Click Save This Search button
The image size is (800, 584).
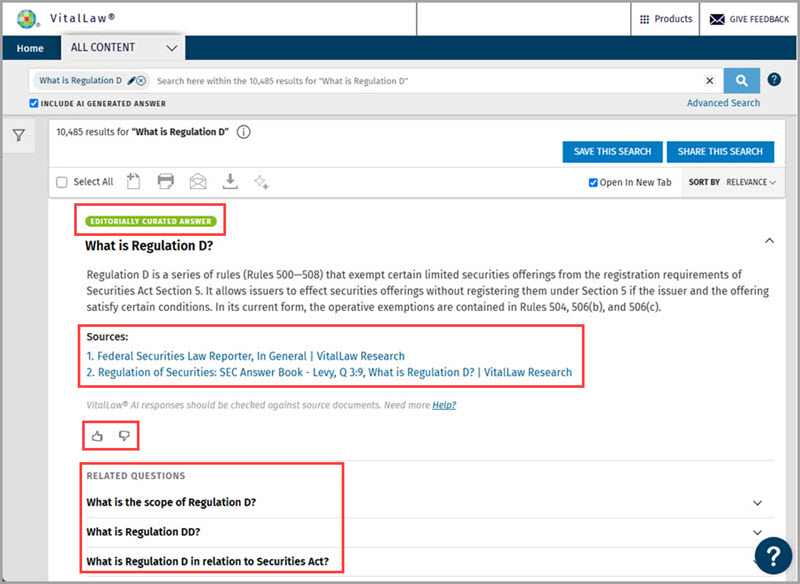(612, 151)
